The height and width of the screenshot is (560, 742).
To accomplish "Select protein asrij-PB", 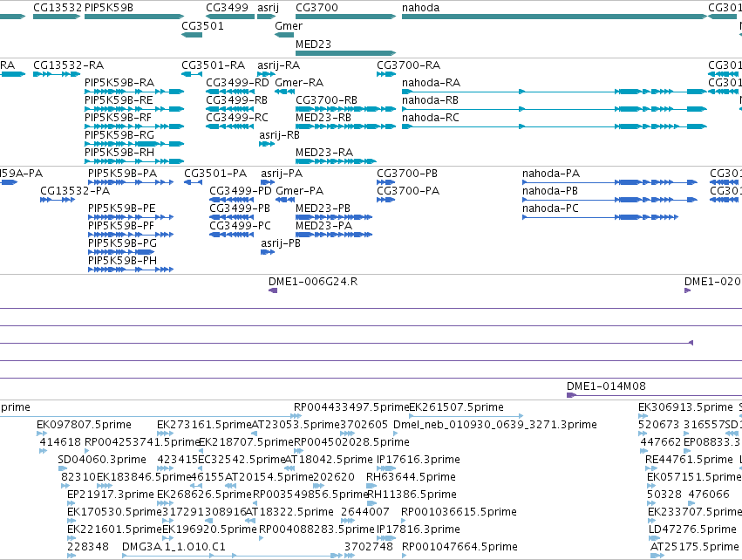I will click(281, 243).
